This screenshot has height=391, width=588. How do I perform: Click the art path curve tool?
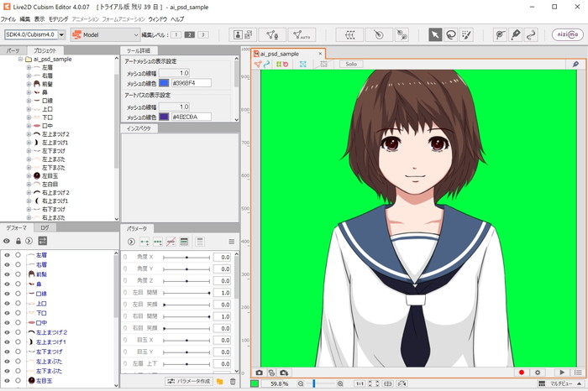click(531, 35)
